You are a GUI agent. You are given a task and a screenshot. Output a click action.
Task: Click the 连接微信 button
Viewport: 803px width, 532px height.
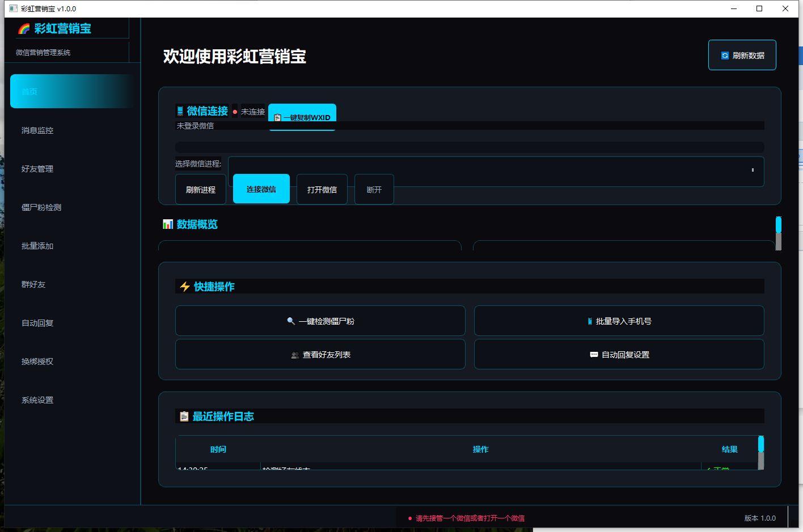(x=261, y=189)
